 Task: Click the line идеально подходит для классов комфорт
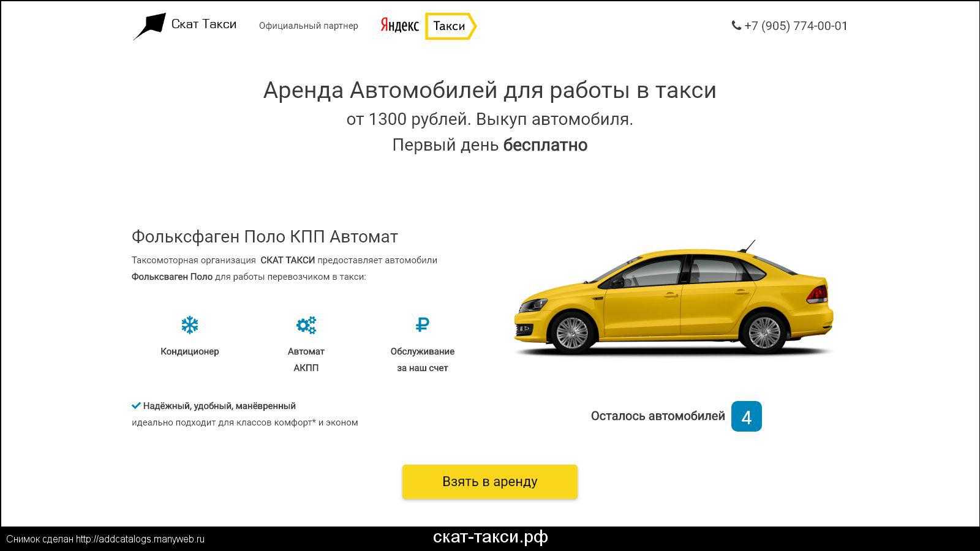coord(245,422)
